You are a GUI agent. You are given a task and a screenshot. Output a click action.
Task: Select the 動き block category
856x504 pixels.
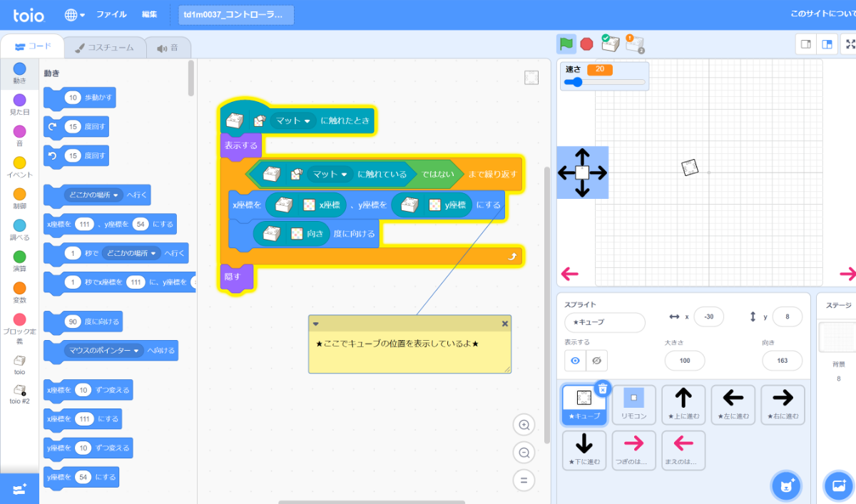pyautogui.click(x=19, y=71)
